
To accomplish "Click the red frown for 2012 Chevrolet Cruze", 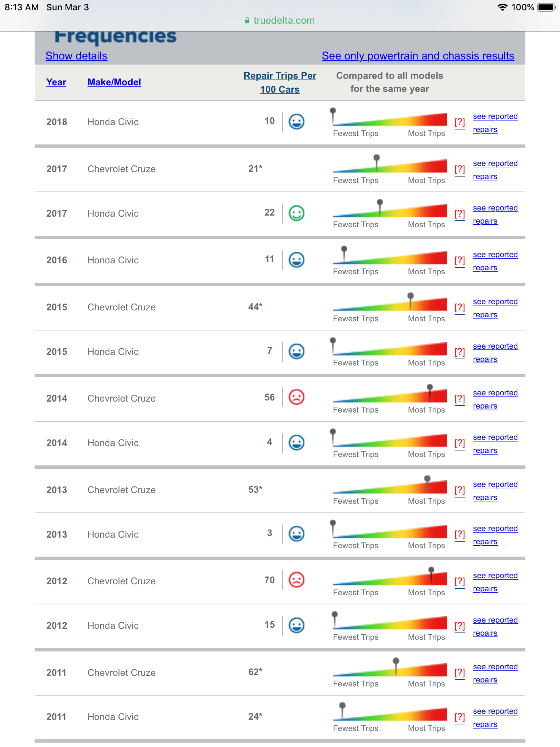I will tap(296, 580).
